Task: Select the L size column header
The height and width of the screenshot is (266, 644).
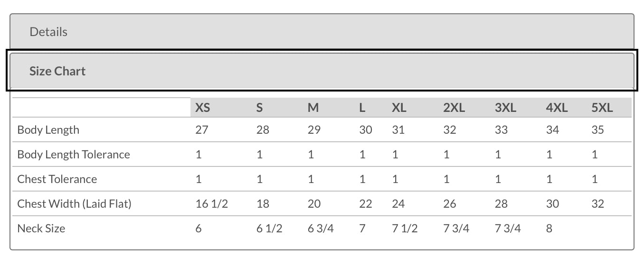Action: pyautogui.click(x=362, y=108)
